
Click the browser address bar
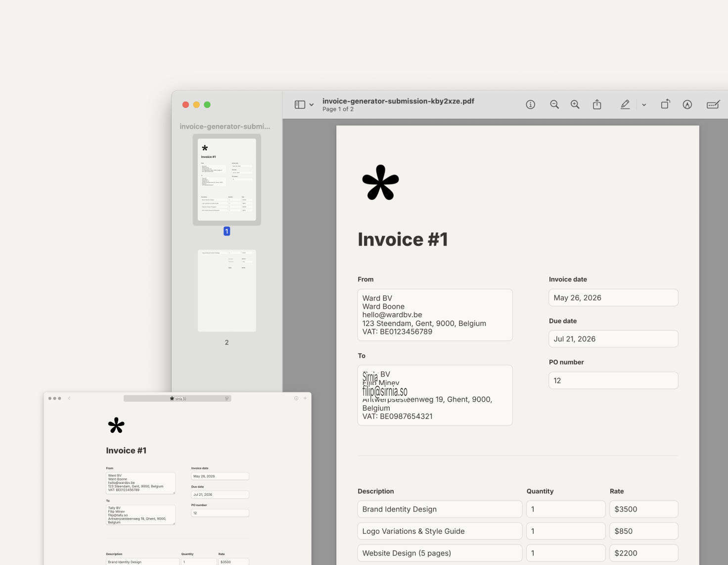click(178, 398)
